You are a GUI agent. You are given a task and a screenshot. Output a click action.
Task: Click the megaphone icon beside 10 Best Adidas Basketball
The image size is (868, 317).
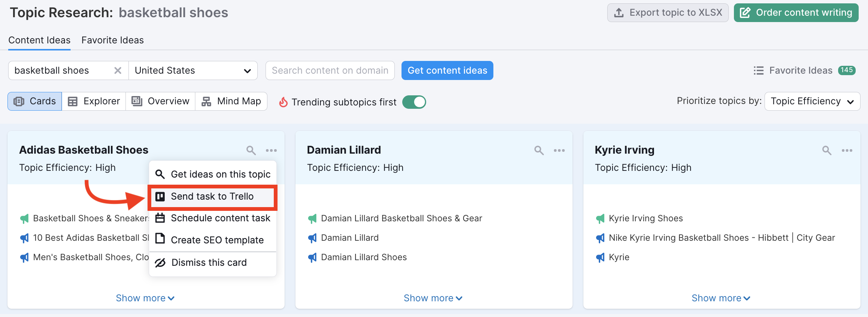click(24, 238)
